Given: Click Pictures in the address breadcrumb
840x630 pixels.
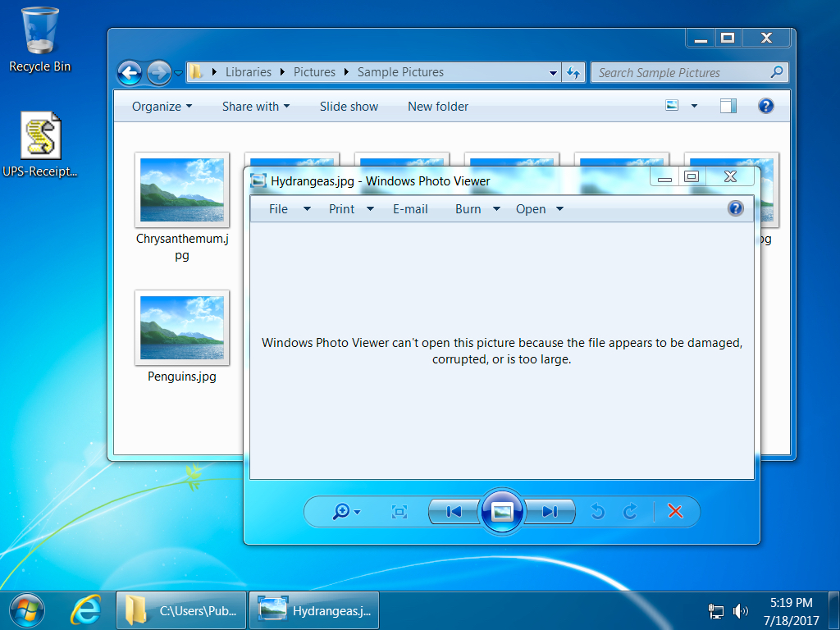Looking at the screenshot, I should tap(314, 72).
